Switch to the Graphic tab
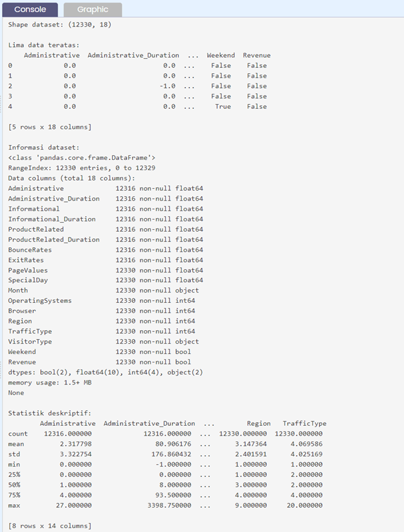Screen dimensions: 404x532 92,10
